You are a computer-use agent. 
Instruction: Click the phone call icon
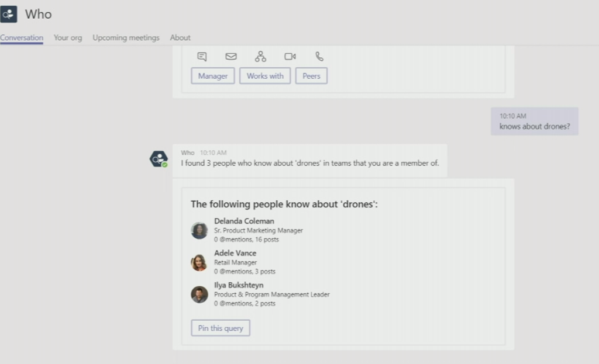319,57
